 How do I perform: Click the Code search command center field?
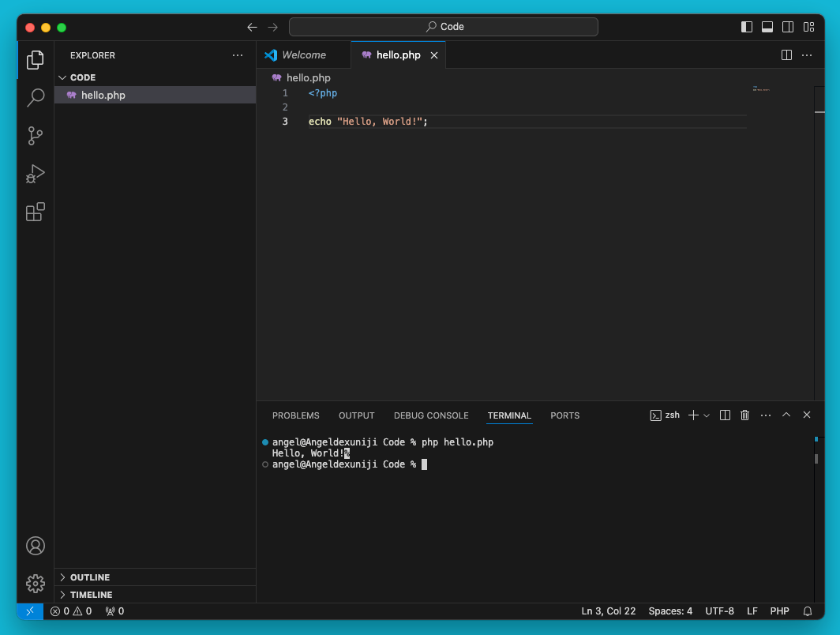(x=444, y=27)
